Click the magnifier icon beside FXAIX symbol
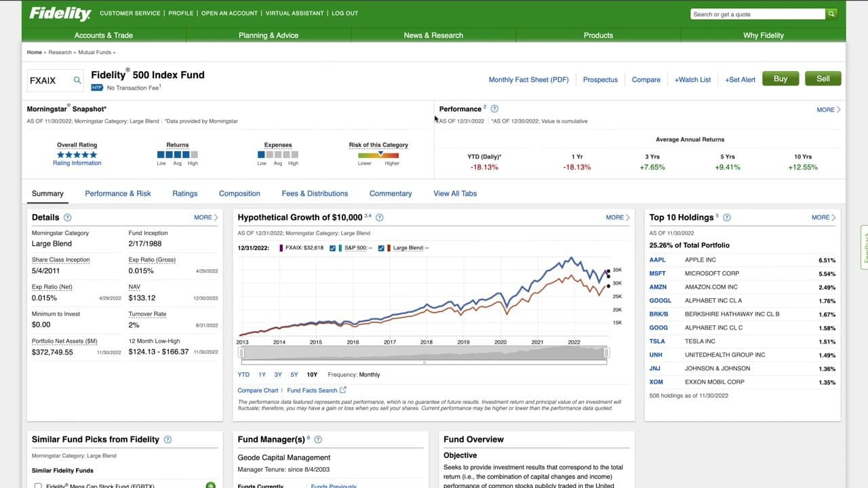The height and width of the screenshot is (488, 868). coord(77,81)
